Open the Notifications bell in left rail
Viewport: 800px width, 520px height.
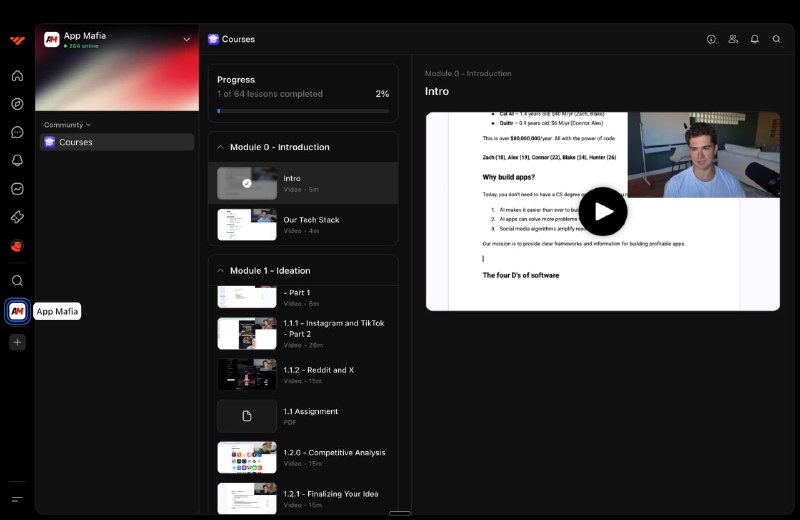(17, 160)
